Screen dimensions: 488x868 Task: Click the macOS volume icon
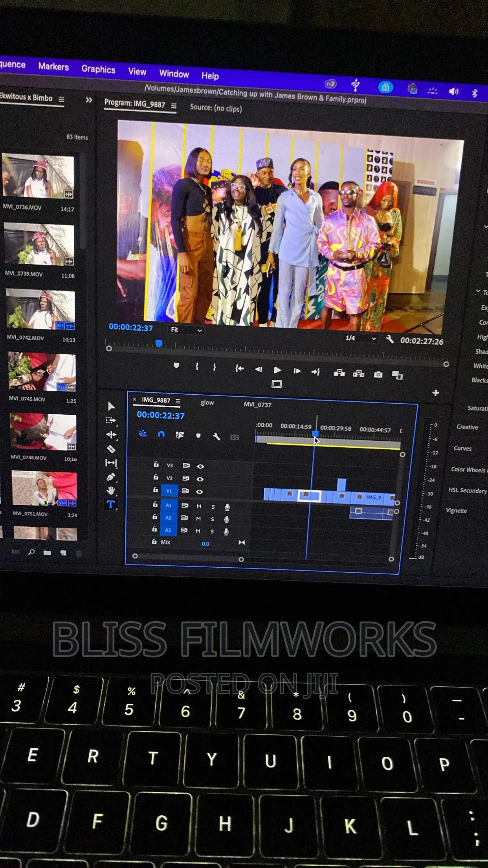(x=453, y=92)
